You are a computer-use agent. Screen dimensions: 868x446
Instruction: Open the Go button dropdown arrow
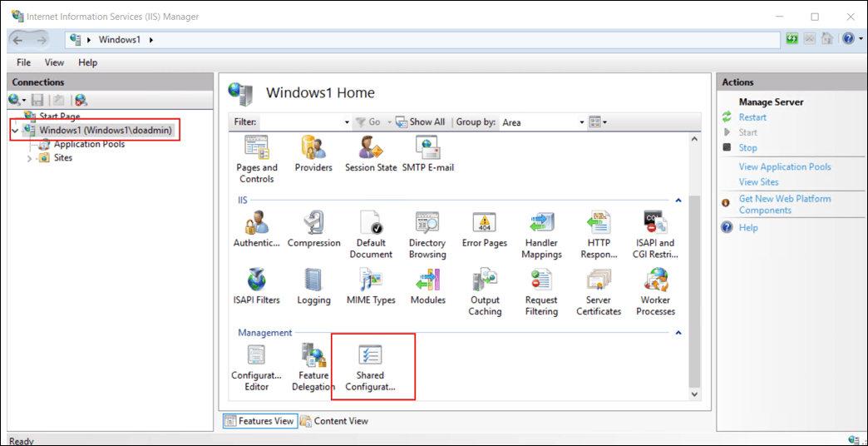[389, 122]
